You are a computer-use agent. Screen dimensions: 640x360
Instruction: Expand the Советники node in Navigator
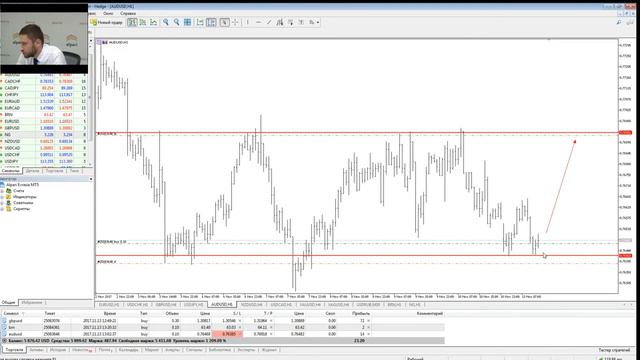2,203
